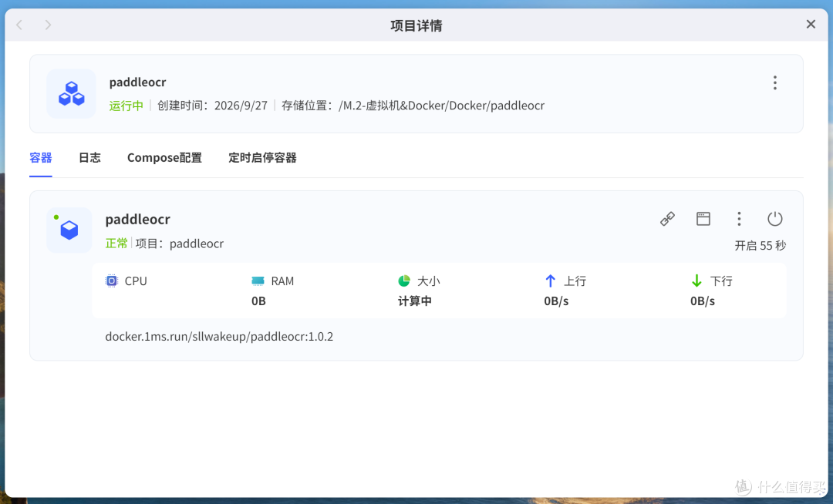Screen dimensions: 833x504
Task: Click the 下行 download arrow icon
Action: 696,281
